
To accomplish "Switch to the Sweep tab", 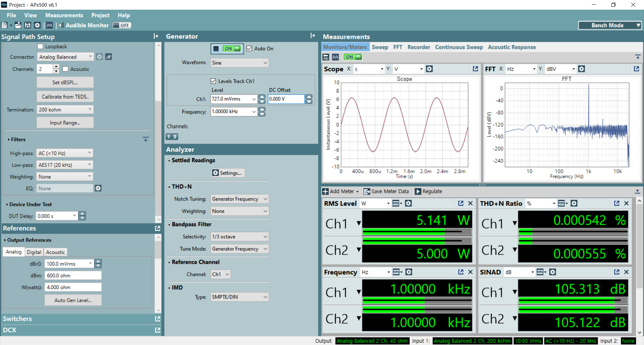I will tap(380, 47).
